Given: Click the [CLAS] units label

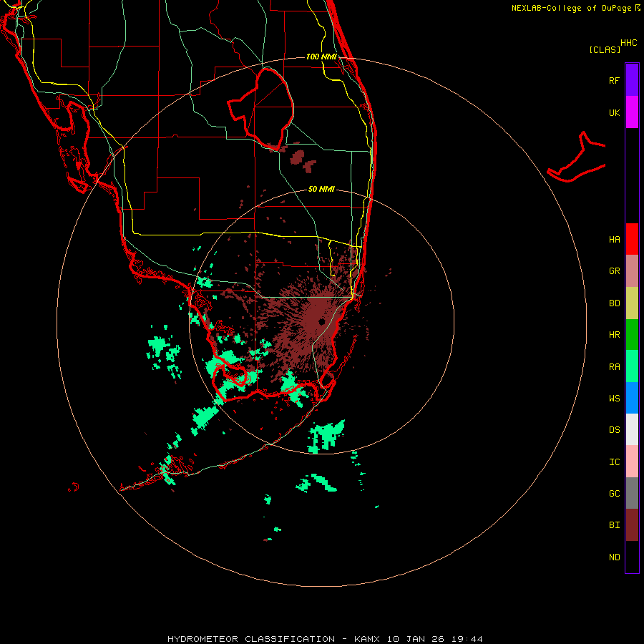Looking at the screenshot, I should [605, 49].
